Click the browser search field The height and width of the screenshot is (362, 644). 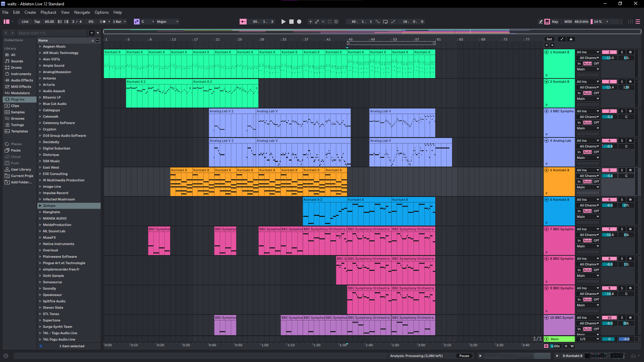coord(51,33)
